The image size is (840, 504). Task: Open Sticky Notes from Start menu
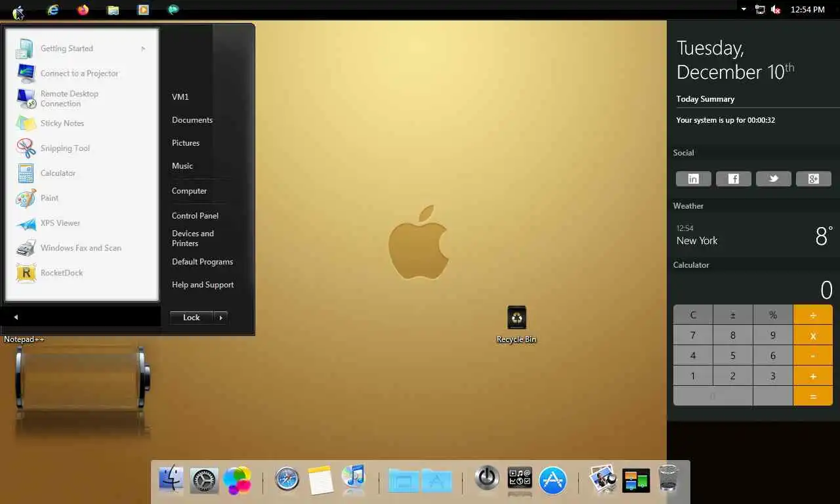[81, 123]
